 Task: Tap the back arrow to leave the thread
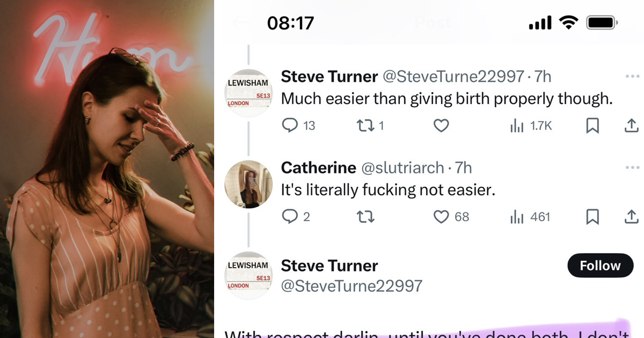point(240,22)
